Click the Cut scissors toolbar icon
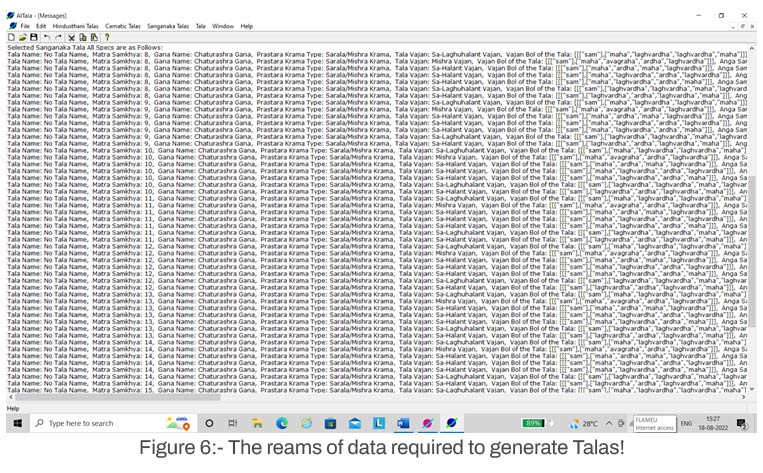This screenshot has width=763, height=473. pyautogui.click(x=71, y=37)
